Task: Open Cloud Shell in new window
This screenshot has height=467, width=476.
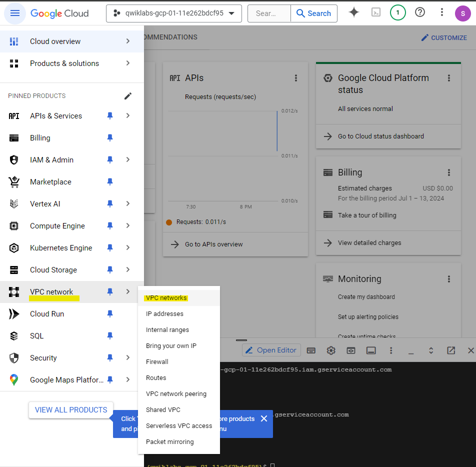Action: pyautogui.click(x=451, y=350)
